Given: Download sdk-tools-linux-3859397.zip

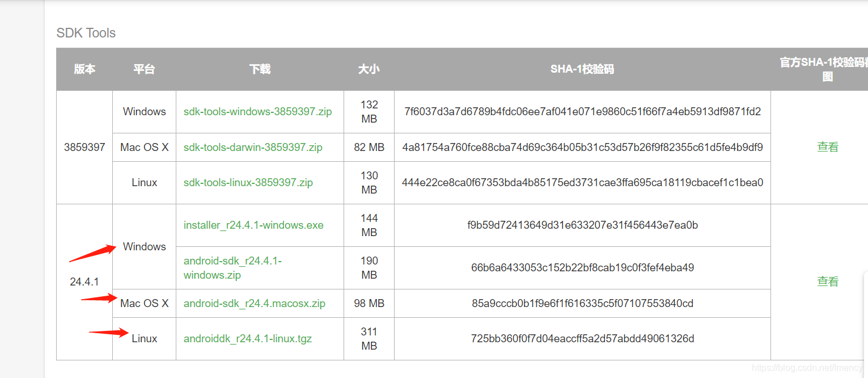Looking at the screenshot, I should coord(248,183).
